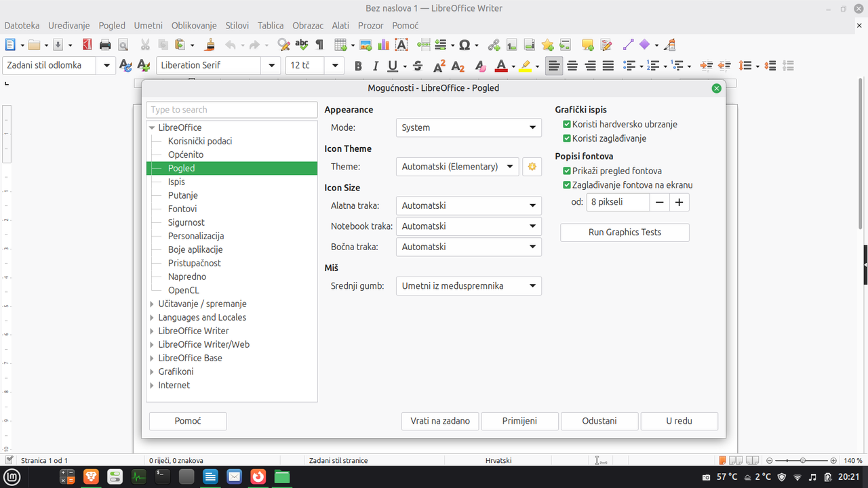Click the Insert Bookmark star icon
Viewport: 868px width, 488px height.
tap(547, 45)
